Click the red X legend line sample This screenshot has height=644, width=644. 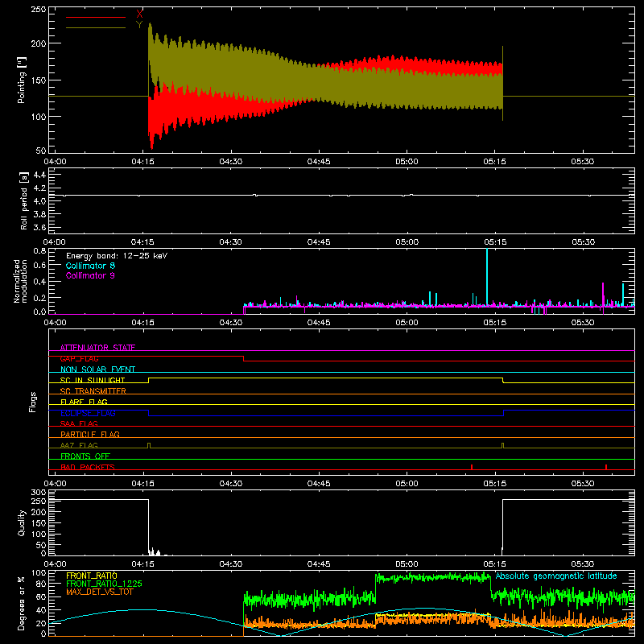[x=95, y=17]
